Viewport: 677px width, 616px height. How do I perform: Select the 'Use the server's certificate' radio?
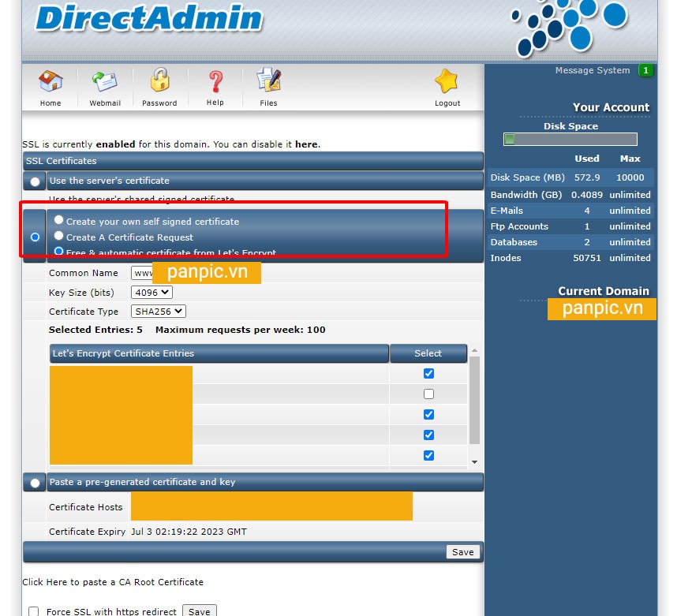click(x=35, y=181)
